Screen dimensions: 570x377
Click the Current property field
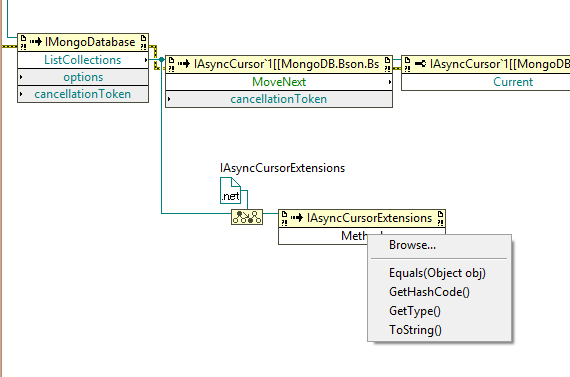click(x=513, y=82)
